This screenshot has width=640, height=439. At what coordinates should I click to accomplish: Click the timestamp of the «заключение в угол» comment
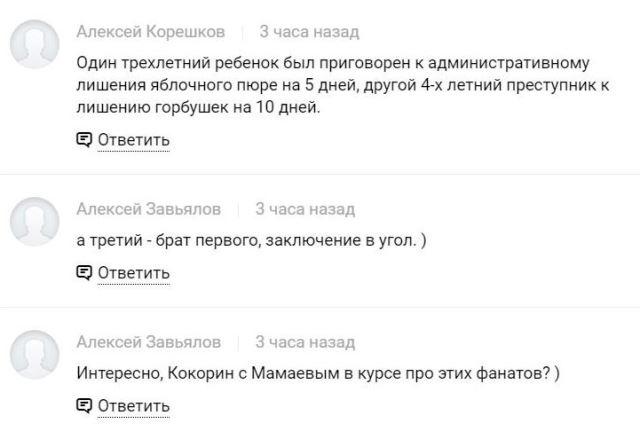[305, 209]
